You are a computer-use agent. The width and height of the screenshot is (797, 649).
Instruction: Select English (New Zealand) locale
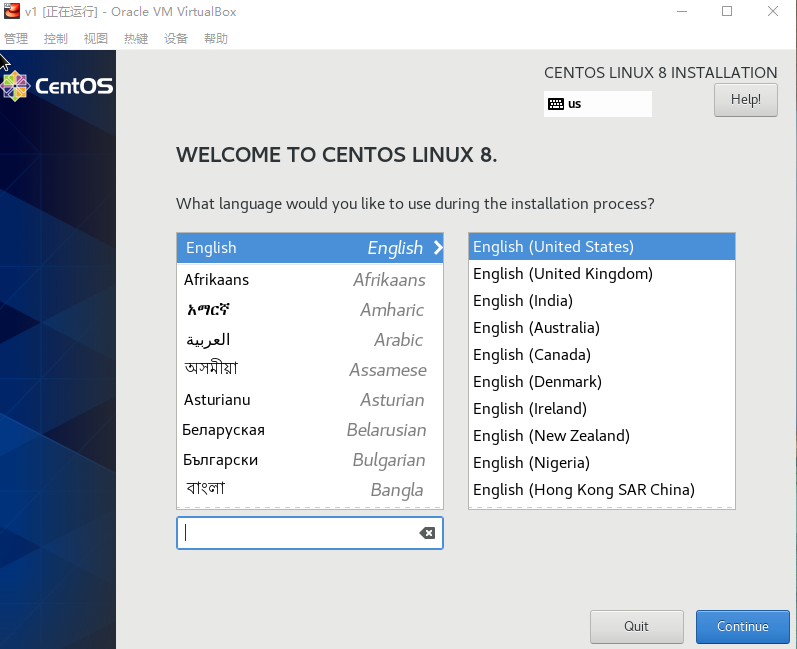(602, 435)
